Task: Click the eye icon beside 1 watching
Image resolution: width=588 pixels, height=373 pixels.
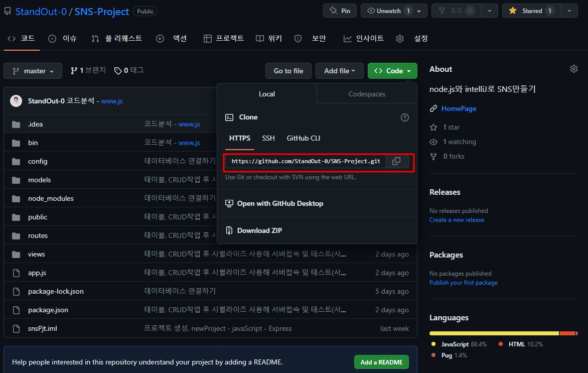Action: pyautogui.click(x=433, y=142)
